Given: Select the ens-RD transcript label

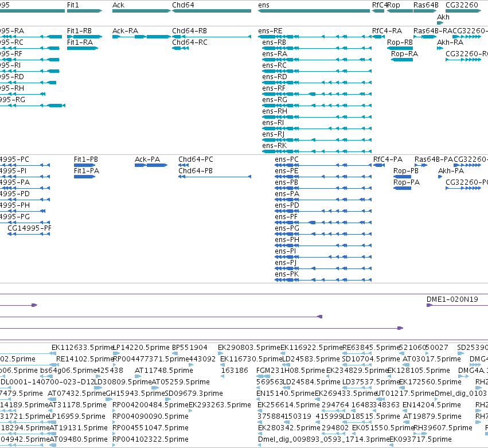Looking at the screenshot, I should (275, 77).
